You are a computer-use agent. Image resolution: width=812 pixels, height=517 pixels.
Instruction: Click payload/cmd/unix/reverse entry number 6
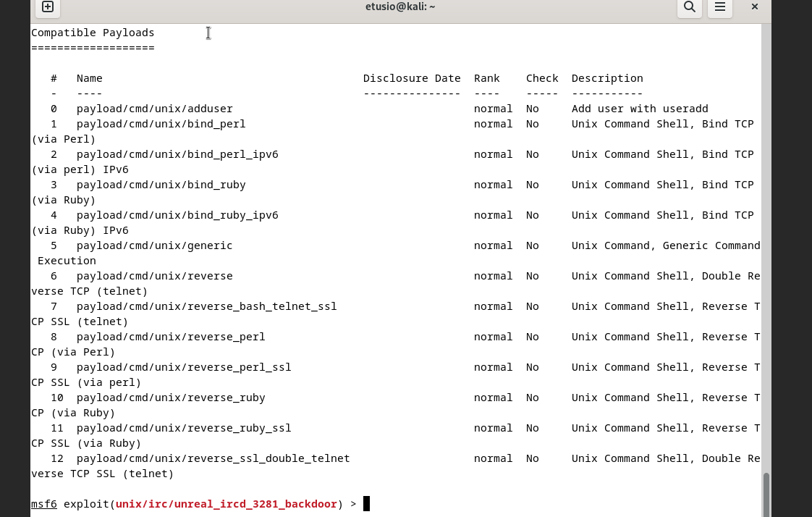(155, 276)
